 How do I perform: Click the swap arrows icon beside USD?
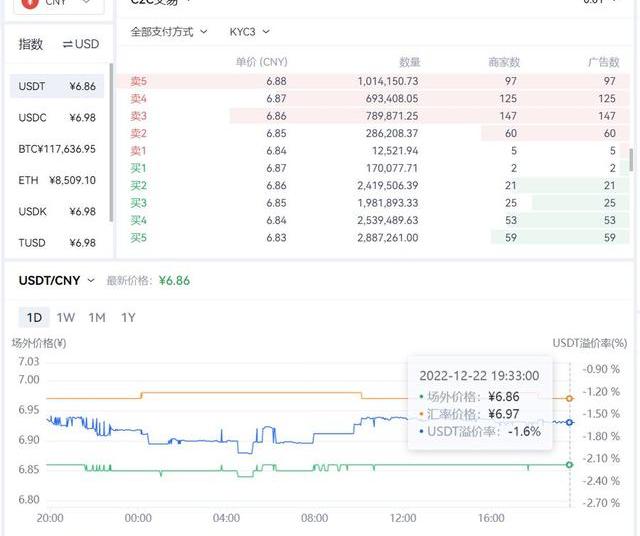click(68, 44)
